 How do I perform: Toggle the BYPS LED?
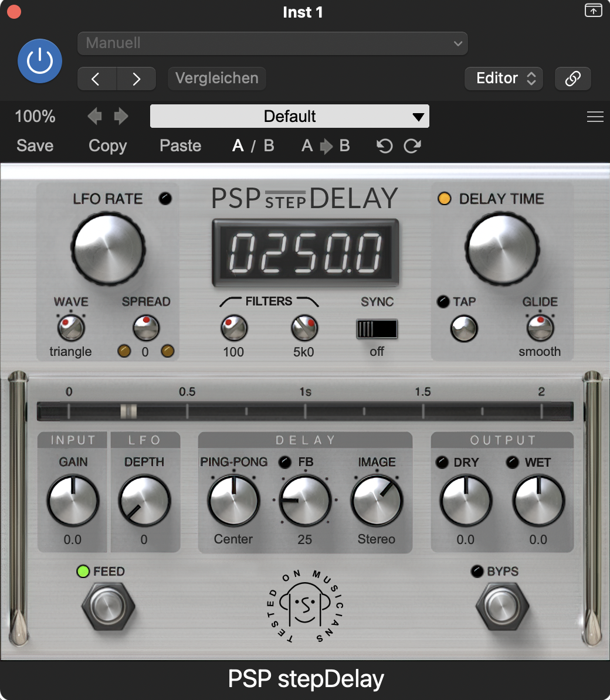pyautogui.click(x=477, y=572)
